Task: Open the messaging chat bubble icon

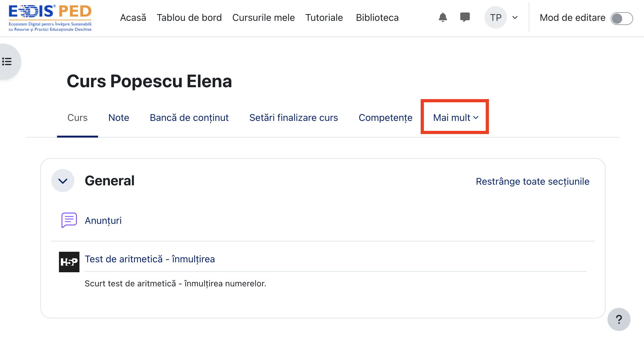Action: (465, 17)
